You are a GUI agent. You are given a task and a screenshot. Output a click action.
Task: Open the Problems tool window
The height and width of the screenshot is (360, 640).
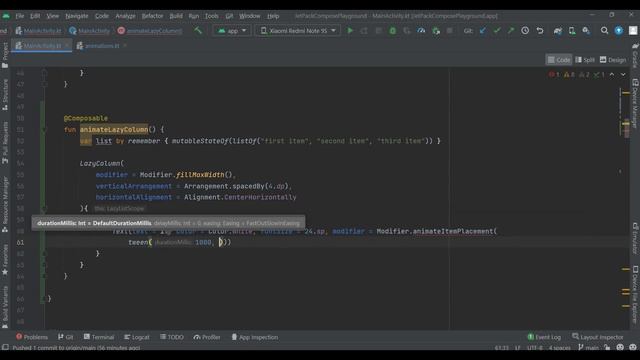(32, 337)
